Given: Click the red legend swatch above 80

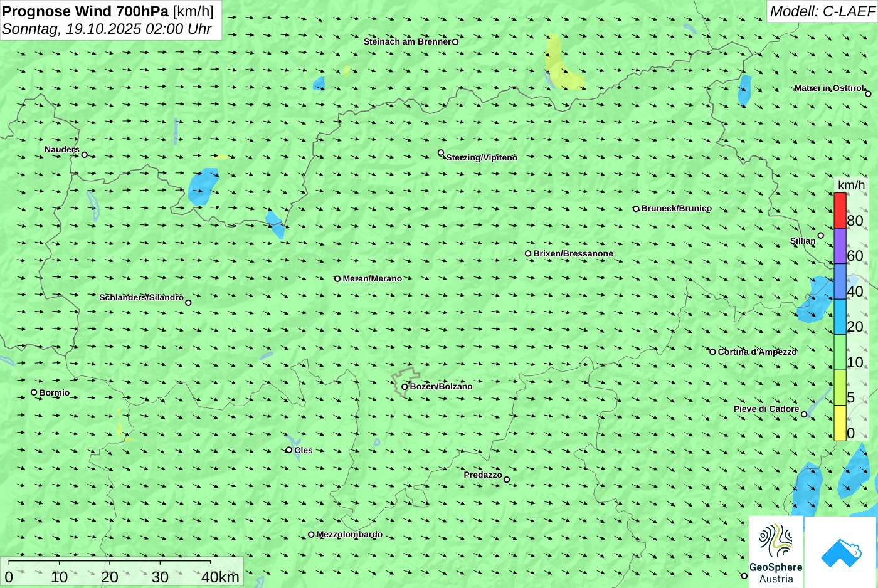Looking at the screenshot, I should (840, 211).
